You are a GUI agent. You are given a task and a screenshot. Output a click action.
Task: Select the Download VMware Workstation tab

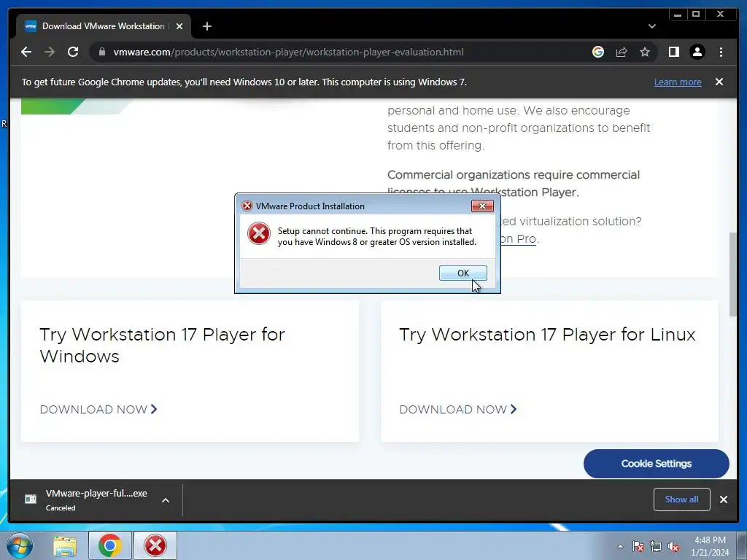point(104,26)
